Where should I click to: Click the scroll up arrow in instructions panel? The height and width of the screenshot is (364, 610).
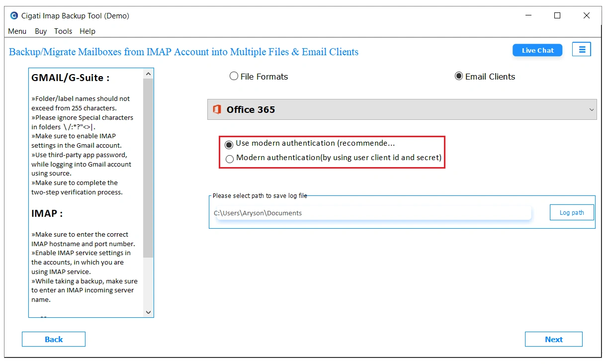click(x=148, y=74)
